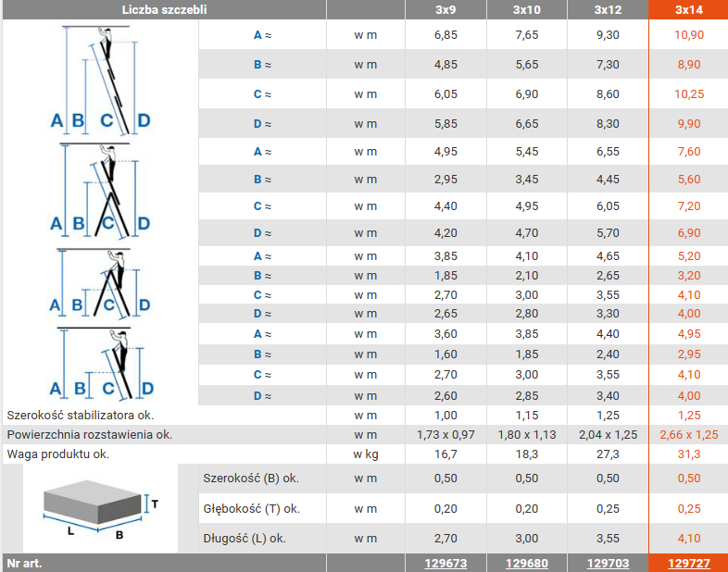The height and width of the screenshot is (572, 728).
Task: Click the Szerokość stabilizatora ok. label
Action: click(80, 416)
